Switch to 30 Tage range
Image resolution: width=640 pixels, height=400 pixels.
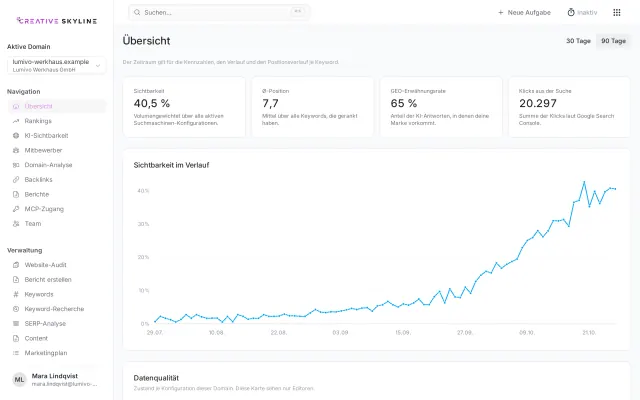coord(578,41)
